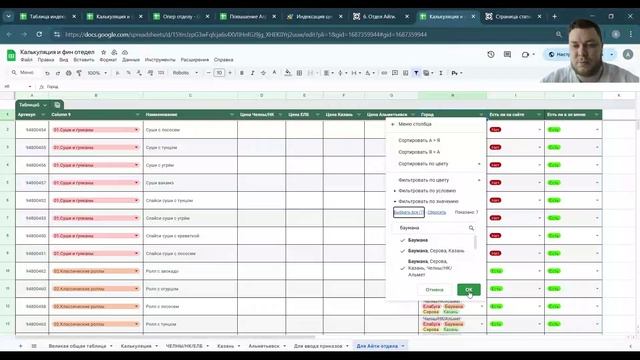Toggle italic formatting
Screen dimensions: 640x360
252,73
